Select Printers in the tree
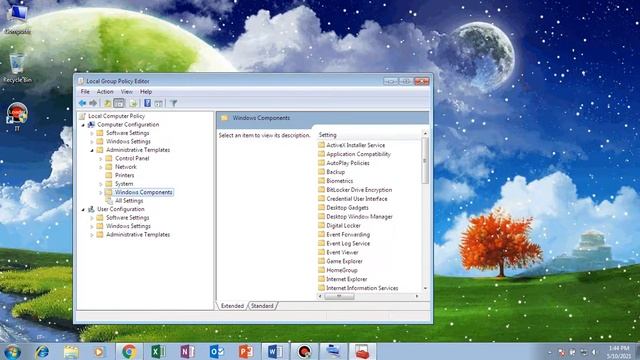Screen dimensions: 640x360 [124, 176]
